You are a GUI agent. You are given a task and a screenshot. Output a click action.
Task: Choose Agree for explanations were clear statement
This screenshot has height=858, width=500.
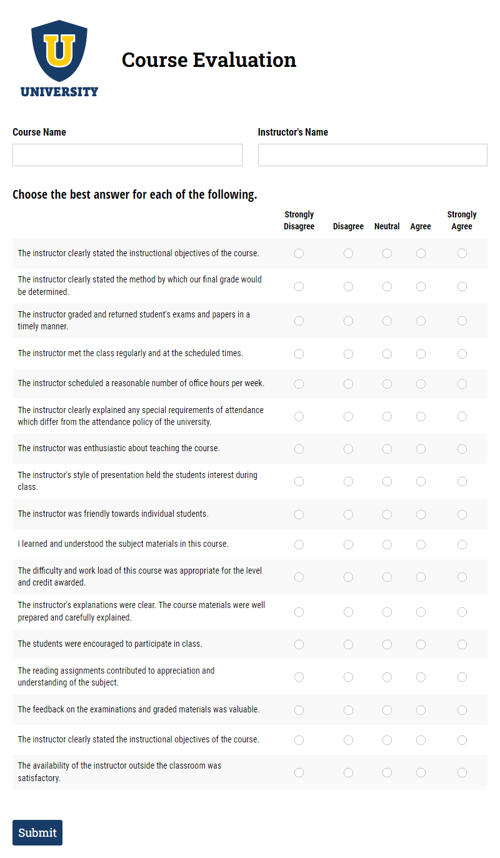421,612
